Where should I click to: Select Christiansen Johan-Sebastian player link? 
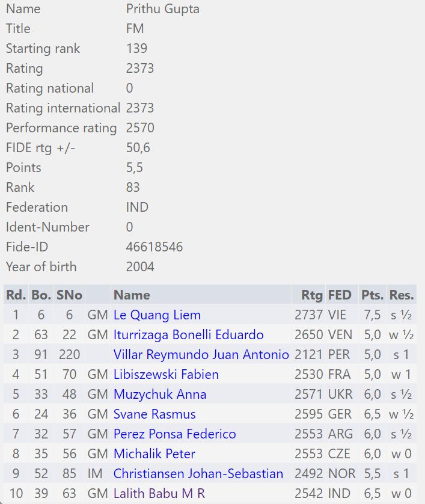pyautogui.click(x=198, y=474)
